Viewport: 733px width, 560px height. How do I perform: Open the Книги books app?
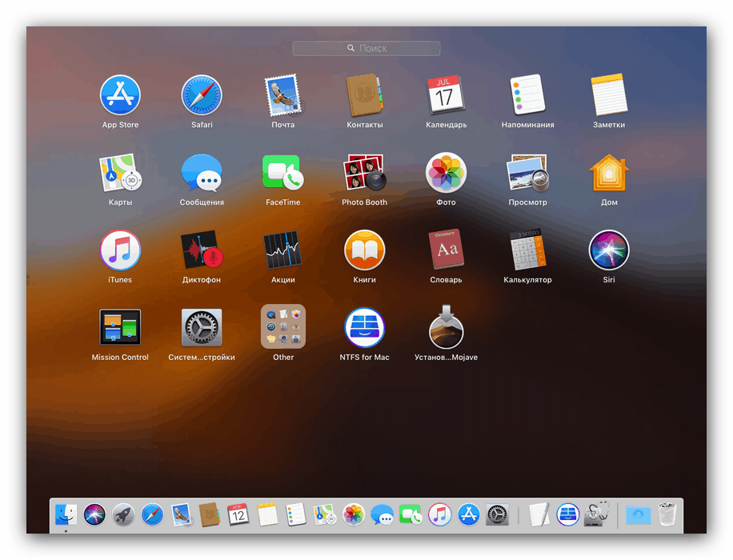364,250
